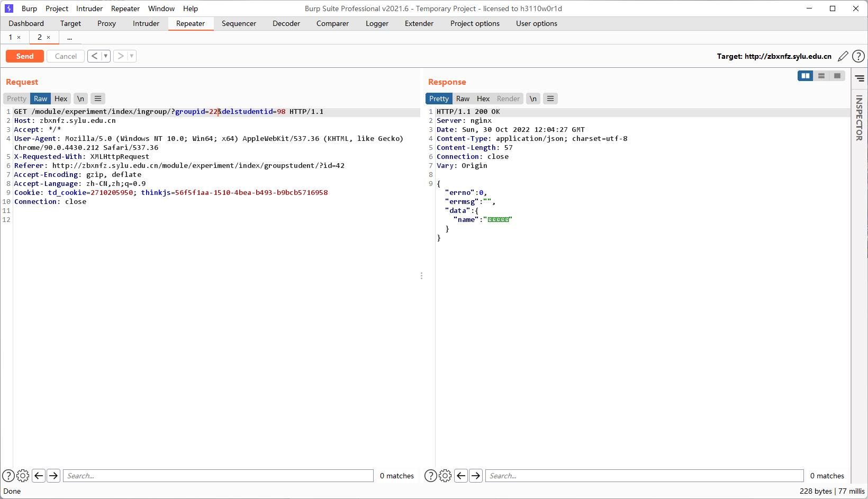Switch response view to Raw
This screenshot has height=499, width=868.
tap(463, 99)
